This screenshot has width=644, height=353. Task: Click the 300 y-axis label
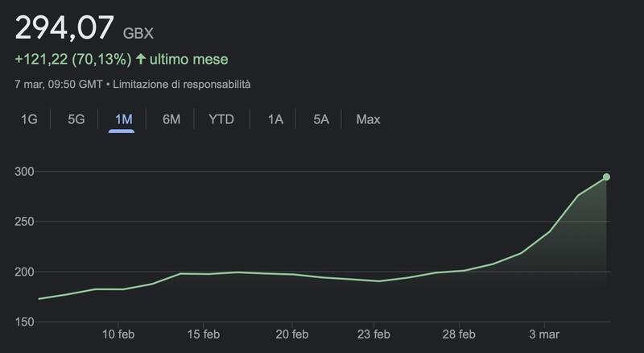pos(24,172)
